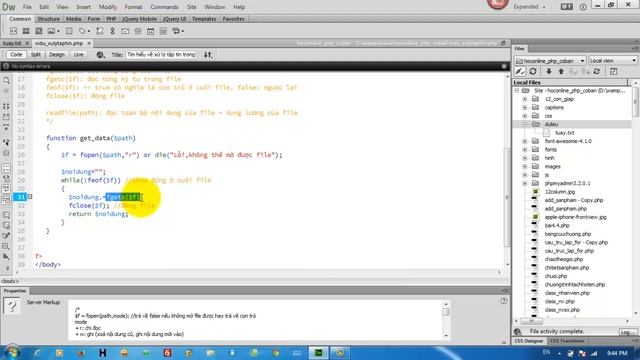Click the Title input field

point(162,54)
